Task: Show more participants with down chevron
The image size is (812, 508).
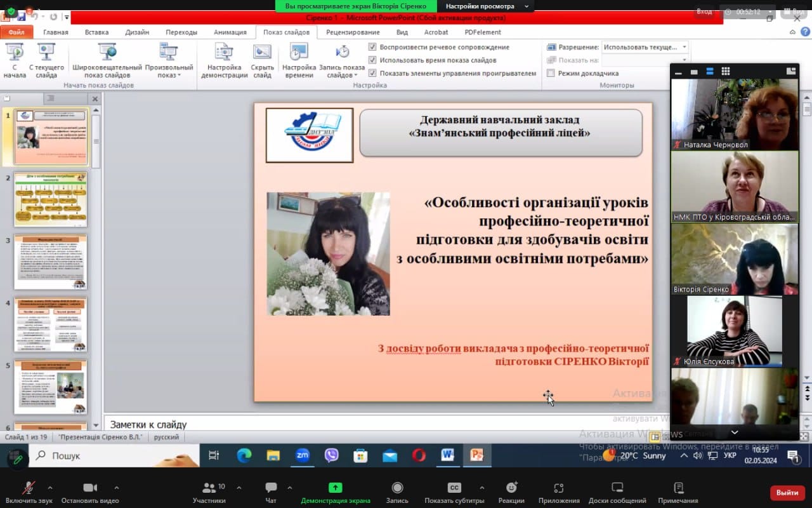Action: pos(734,432)
